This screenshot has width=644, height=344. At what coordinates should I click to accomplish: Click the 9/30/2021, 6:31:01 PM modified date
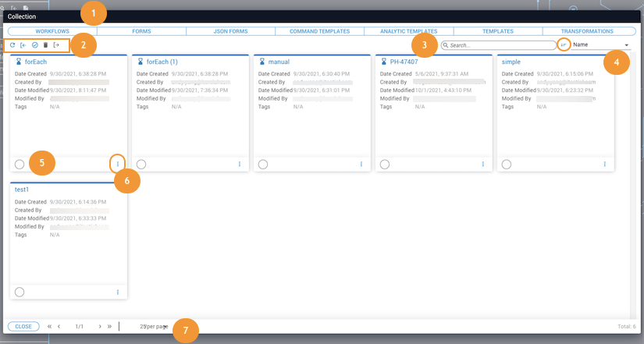click(321, 90)
